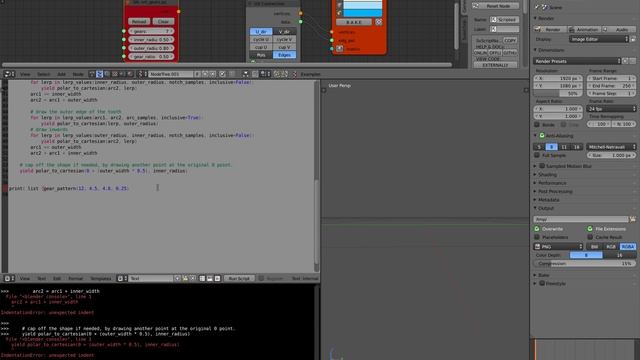Viewport: 640px width, 360px height.
Task: Toggle syntax highlight icon in text editor
Action: coord(218,278)
